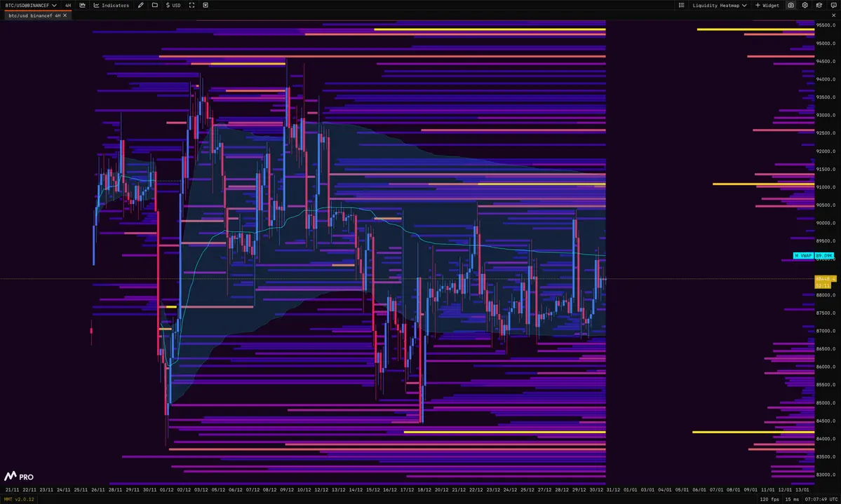Click the 13/01 date on time axis

click(802, 489)
